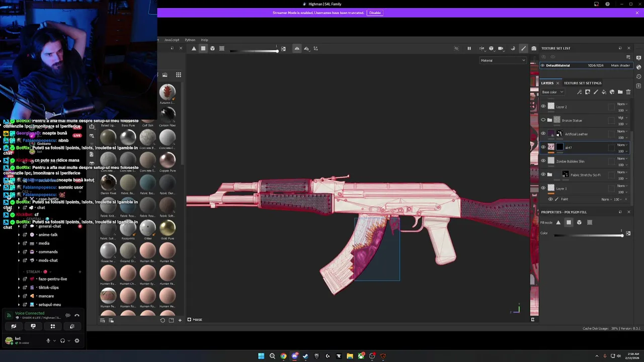Screen dimensions: 644x362
Task: Select UV chunk fill mode in the Properties panel
Action: [590, 222]
